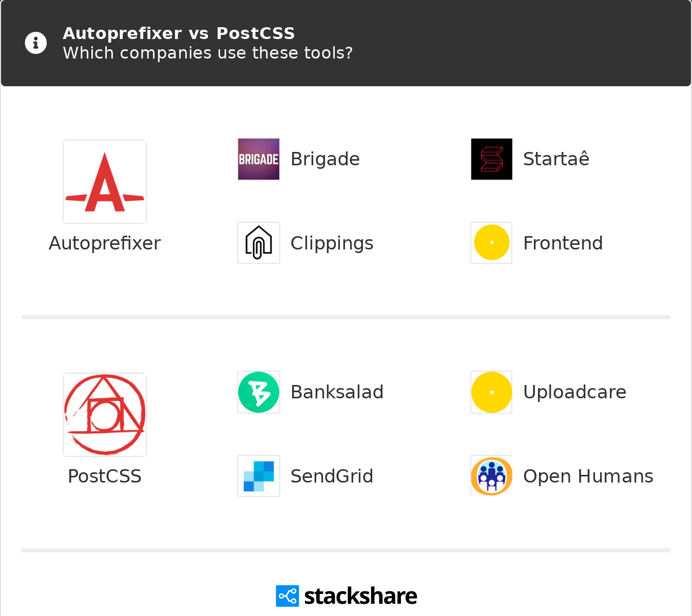
Task: Click the Open Humans people icon
Action: (x=491, y=476)
